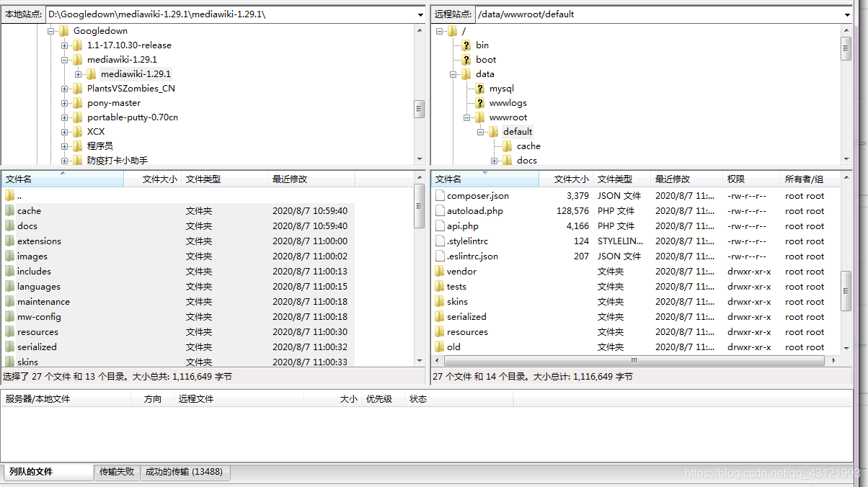Click the remote root '/' folder icon
Image resolution: width=868 pixels, height=487 pixels.
[452, 31]
